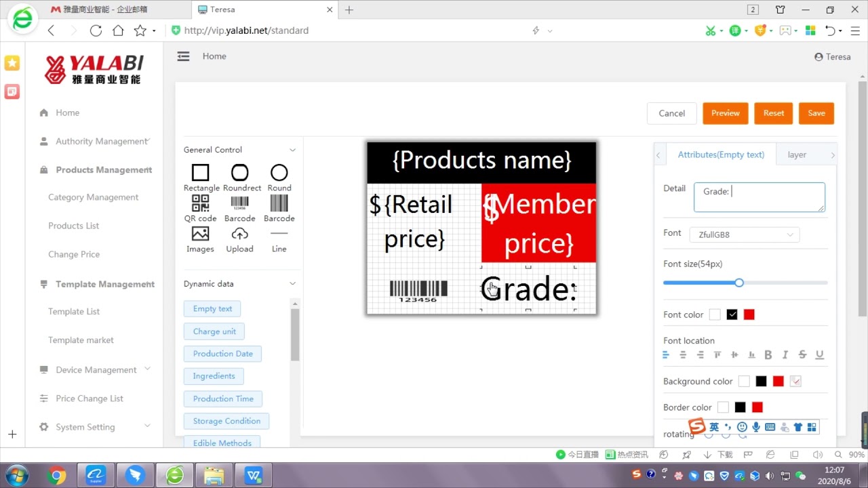The width and height of the screenshot is (868, 488).
Task: Align text to the left
Action: (666, 354)
